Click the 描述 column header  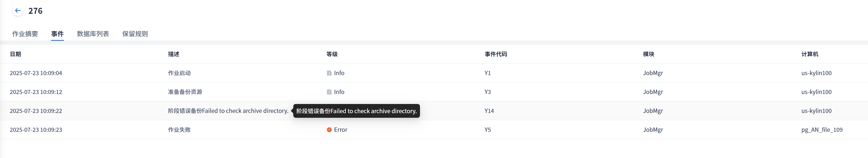click(174, 54)
